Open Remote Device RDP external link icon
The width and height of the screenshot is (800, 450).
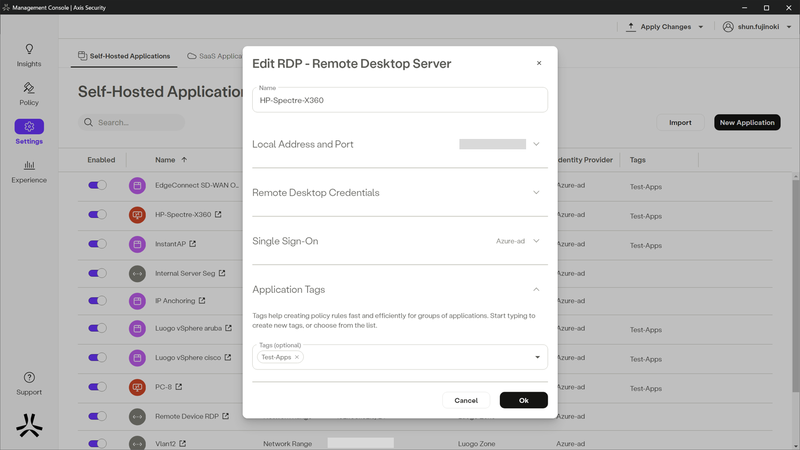tap(226, 416)
